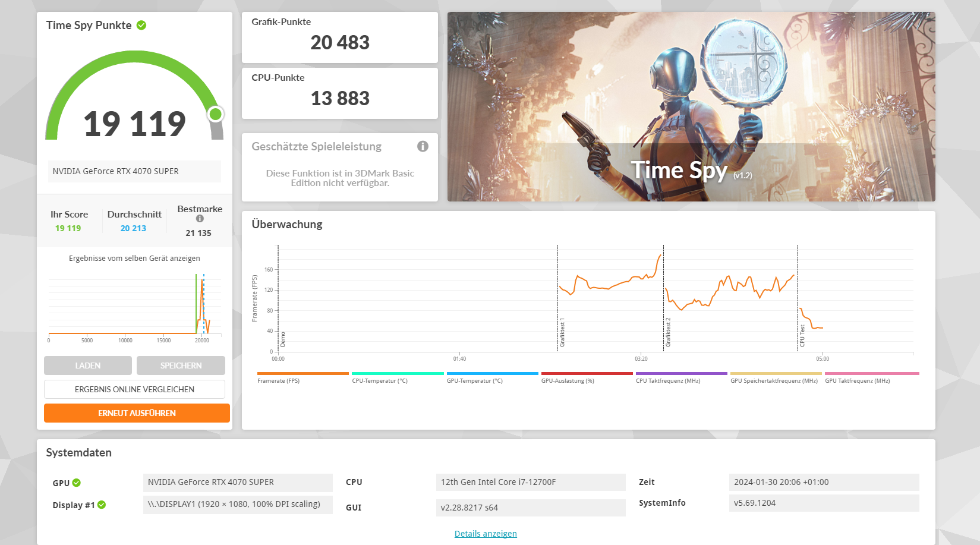The height and width of the screenshot is (545, 980).
Task: Click the Demo marker in chart
Action: (x=283, y=339)
